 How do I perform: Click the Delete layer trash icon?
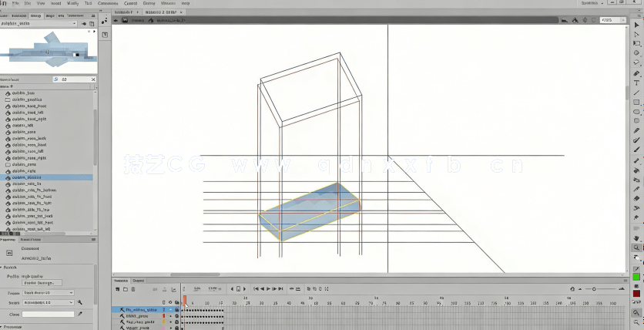[134, 288]
